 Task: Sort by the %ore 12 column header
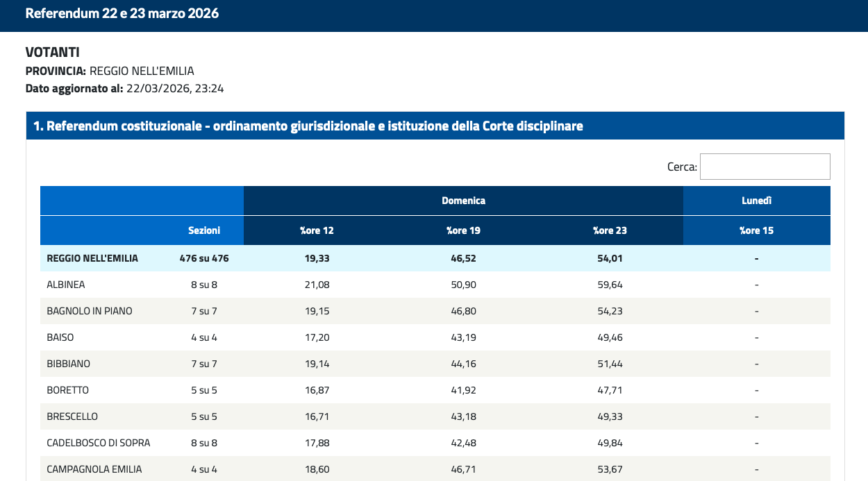click(x=317, y=230)
